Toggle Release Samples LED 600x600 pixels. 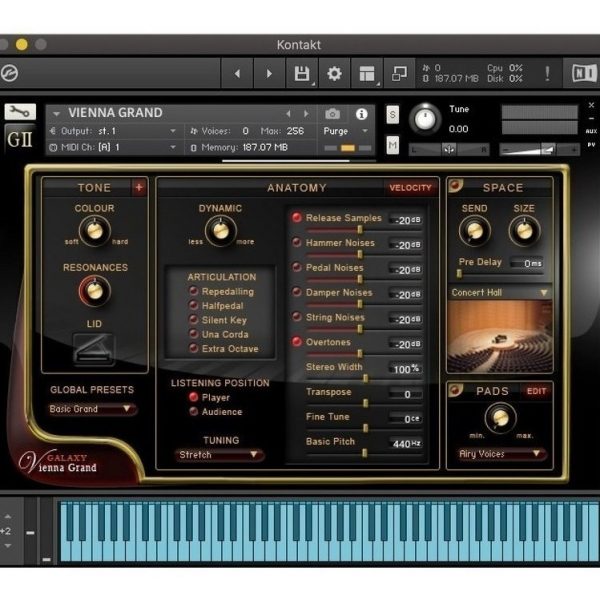coord(297,217)
